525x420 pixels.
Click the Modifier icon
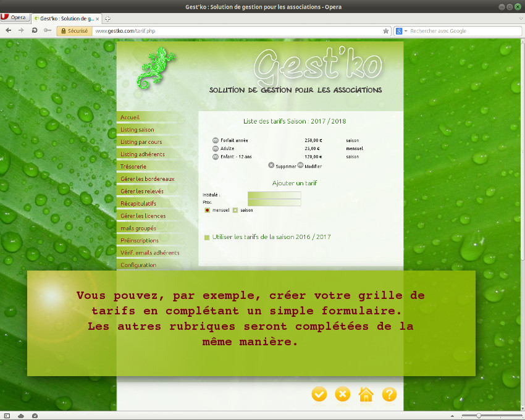click(x=300, y=165)
